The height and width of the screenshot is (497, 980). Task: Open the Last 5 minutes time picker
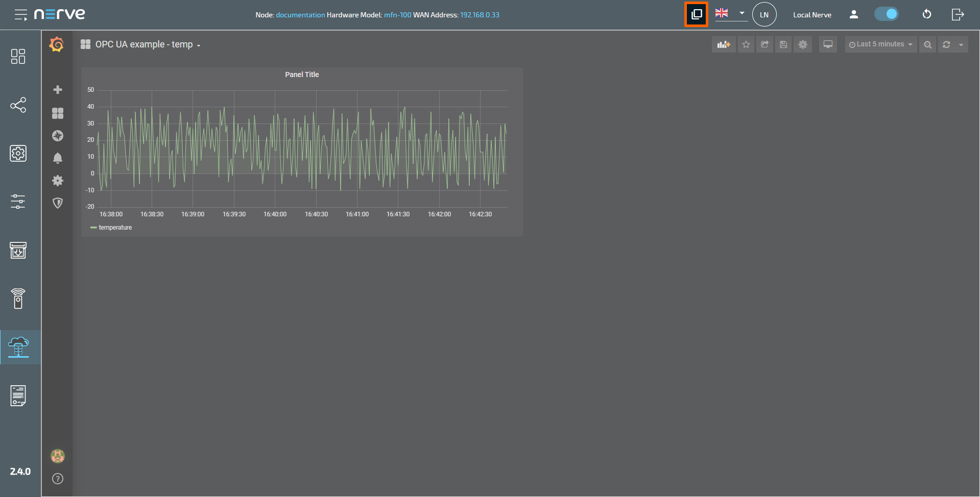(880, 44)
